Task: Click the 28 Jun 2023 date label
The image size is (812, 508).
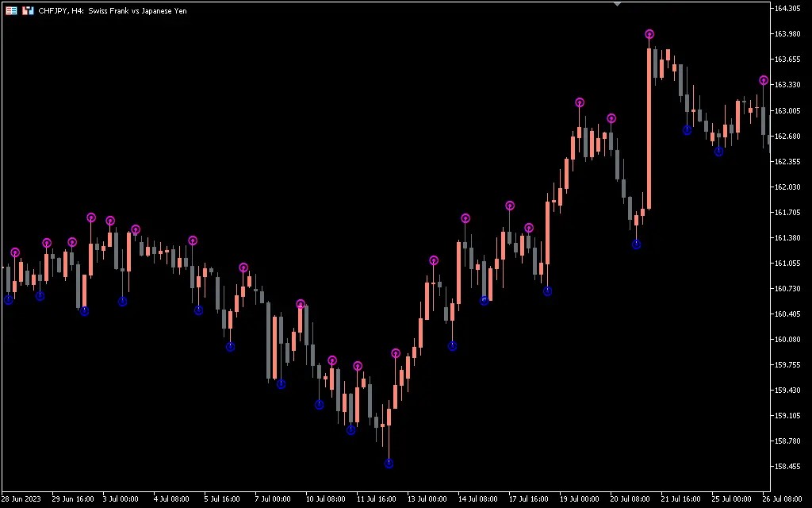Action: point(21,499)
